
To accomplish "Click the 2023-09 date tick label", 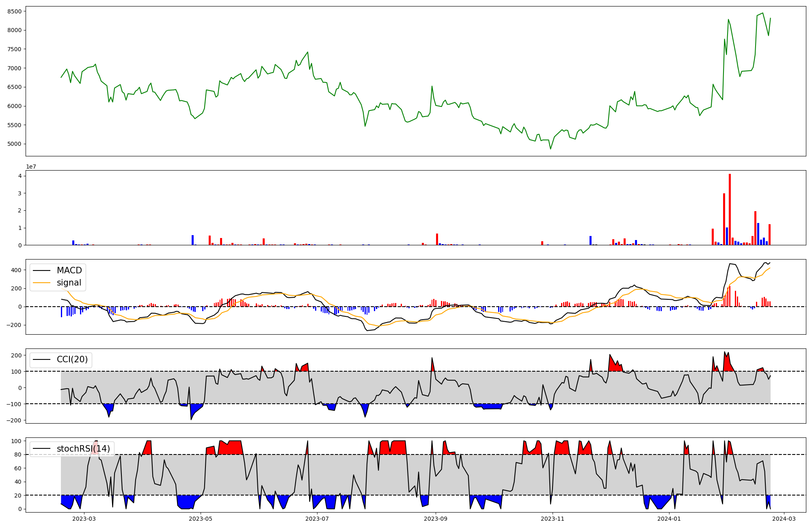I will pyautogui.click(x=436, y=519).
